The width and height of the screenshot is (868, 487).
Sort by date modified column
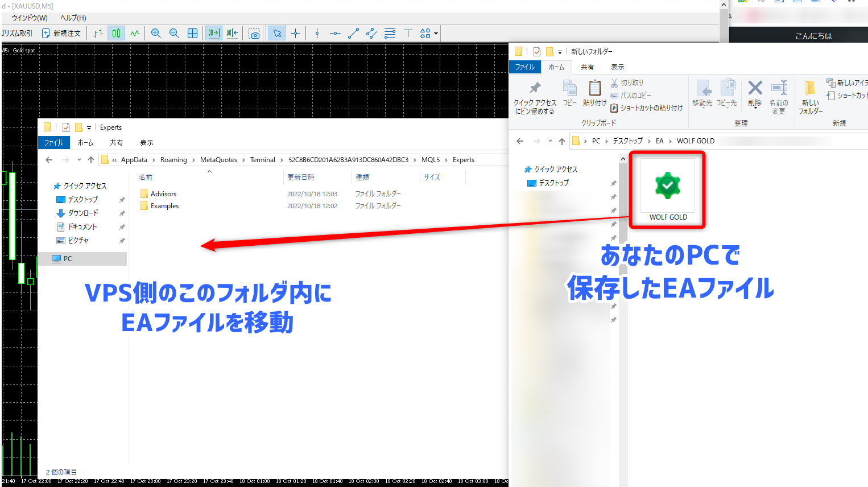click(301, 178)
